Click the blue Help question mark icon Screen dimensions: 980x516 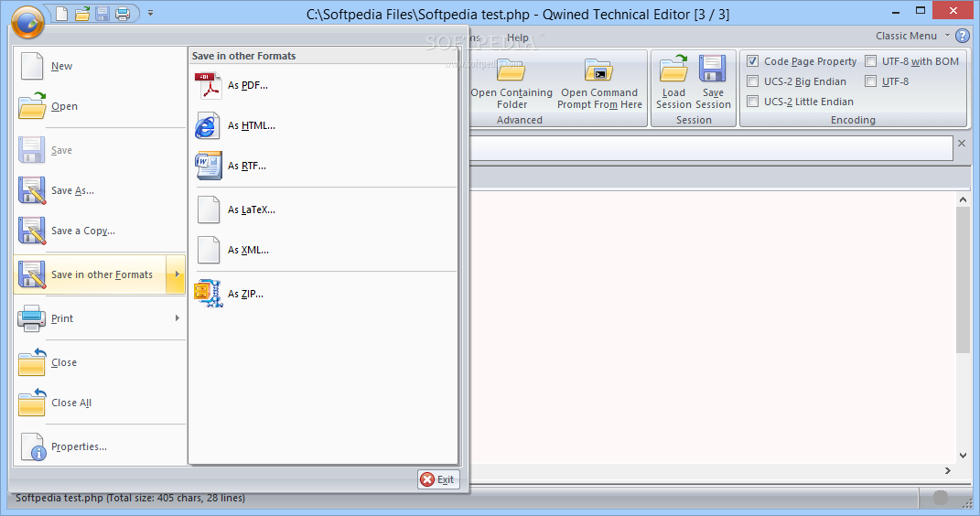(x=963, y=36)
